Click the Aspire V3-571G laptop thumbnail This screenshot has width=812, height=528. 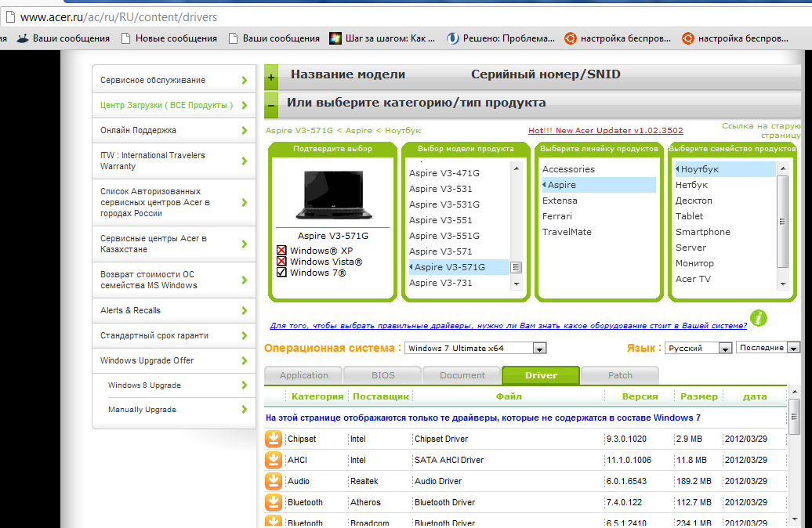(x=334, y=195)
